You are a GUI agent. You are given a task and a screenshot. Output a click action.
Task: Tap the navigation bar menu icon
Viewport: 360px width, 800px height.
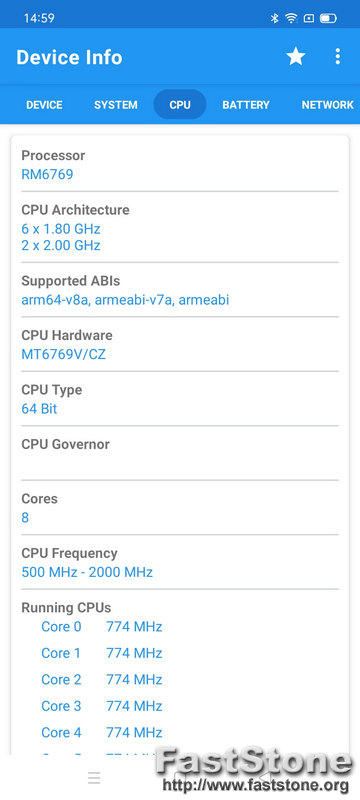click(94, 778)
